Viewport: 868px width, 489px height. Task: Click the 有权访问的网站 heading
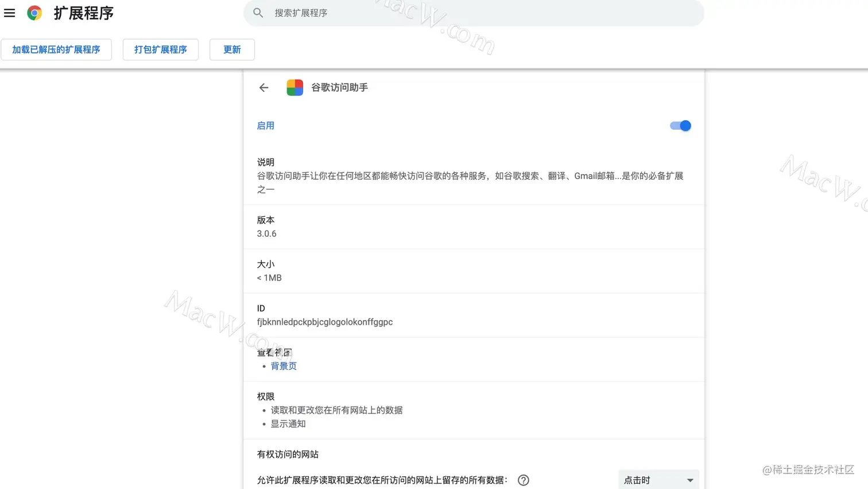point(288,455)
